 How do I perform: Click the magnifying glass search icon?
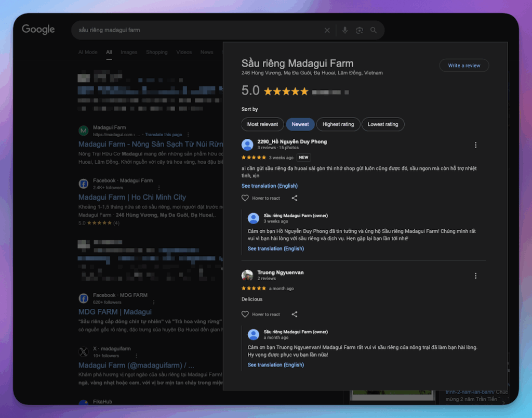pyautogui.click(x=374, y=30)
